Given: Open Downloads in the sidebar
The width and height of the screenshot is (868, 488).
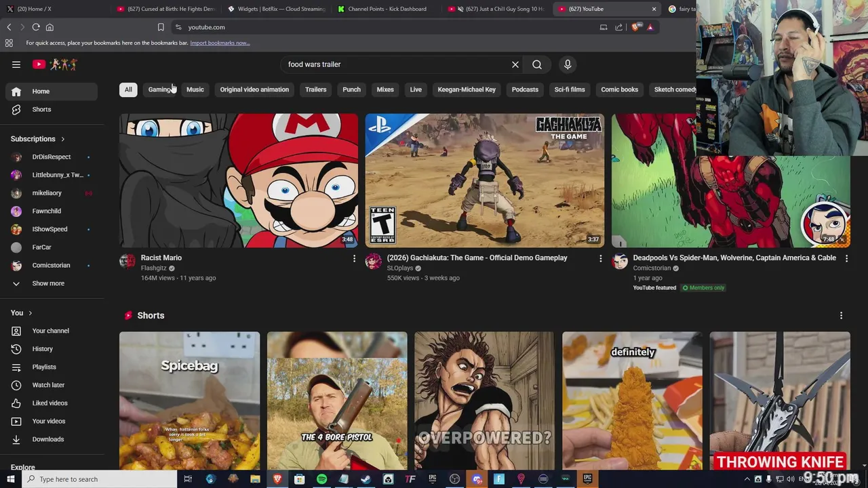Looking at the screenshot, I should 52,439.
